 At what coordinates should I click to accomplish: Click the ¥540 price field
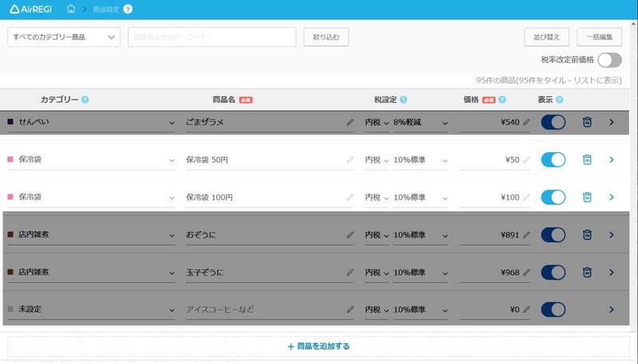pyautogui.click(x=494, y=123)
